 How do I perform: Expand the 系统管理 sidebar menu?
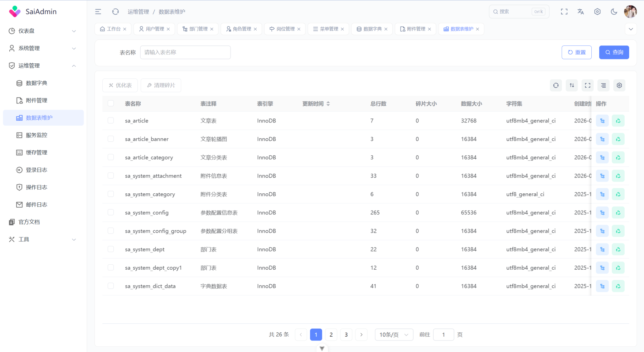43,48
